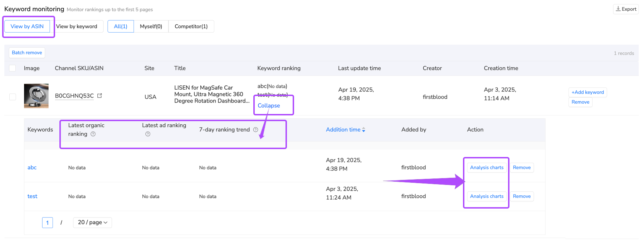The image size is (644, 248).
Task: Click the 1 records count text
Action: pos(624,53)
